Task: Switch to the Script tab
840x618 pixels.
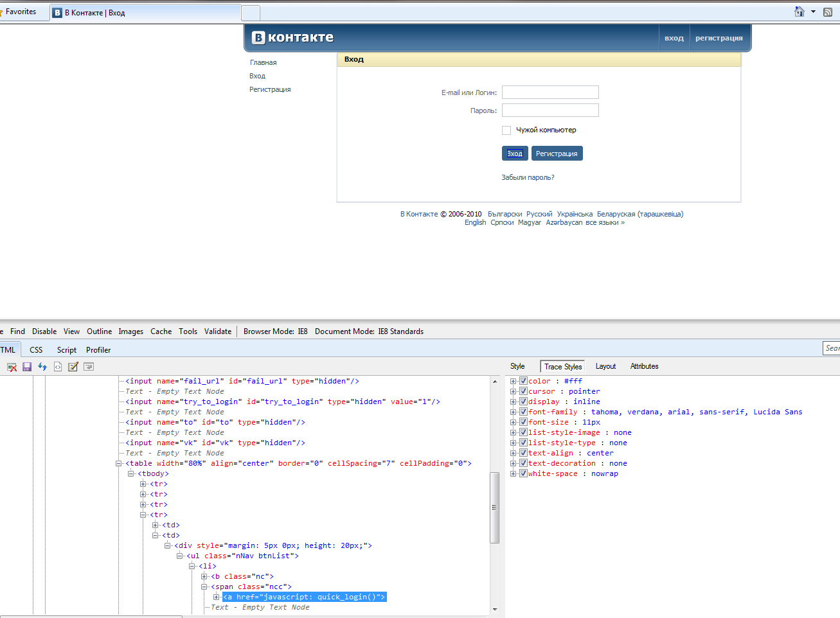Action: [67, 350]
